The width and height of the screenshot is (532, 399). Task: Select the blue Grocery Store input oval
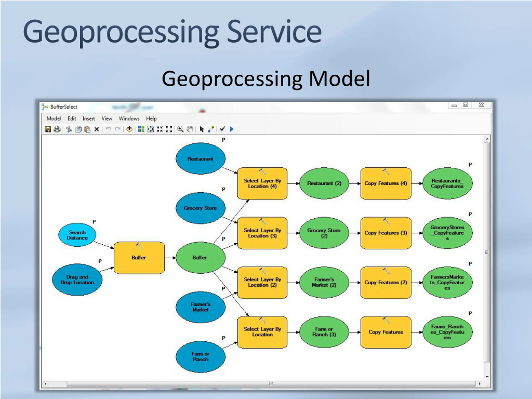click(x=201, y=208)
